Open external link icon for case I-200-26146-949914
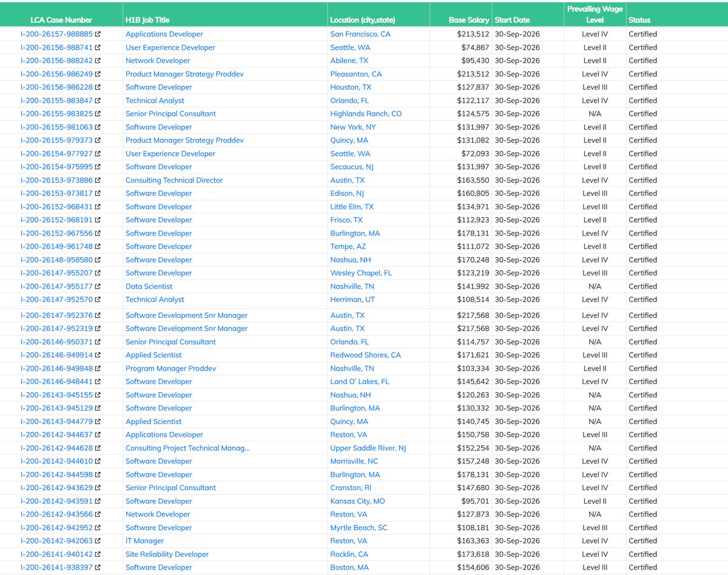This screenshot has width=728, height=575. click(98, 355)
